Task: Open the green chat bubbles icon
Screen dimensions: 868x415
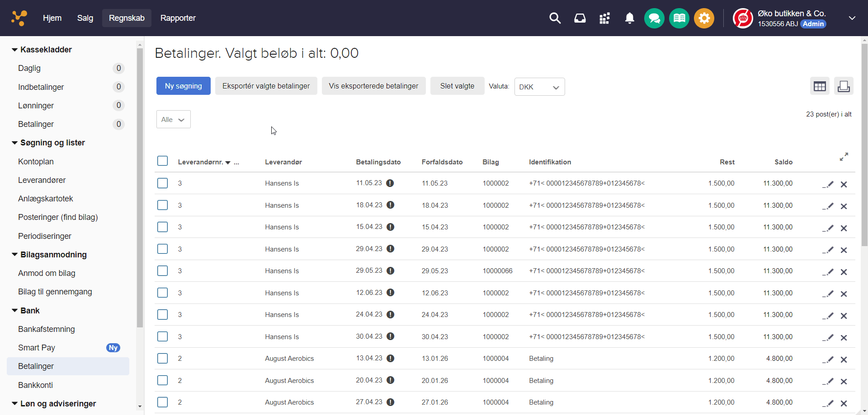Action: (x=654, y=19)
